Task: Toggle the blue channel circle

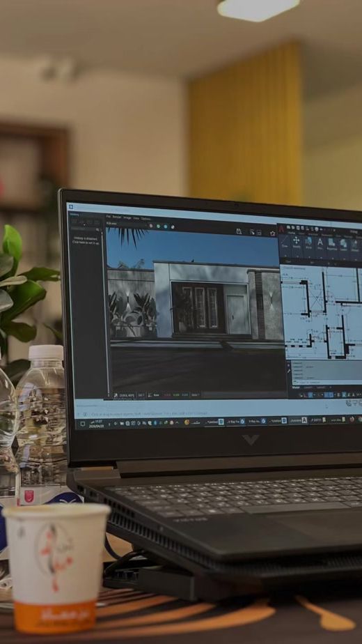Action: pos(166,227)
